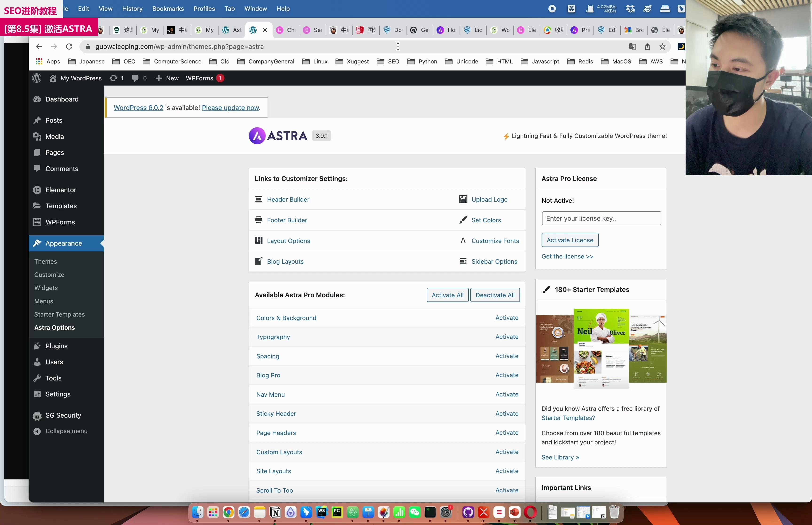Close the active browser tab
Viewport: 812px width, 525px height.
tap(265, 30)
